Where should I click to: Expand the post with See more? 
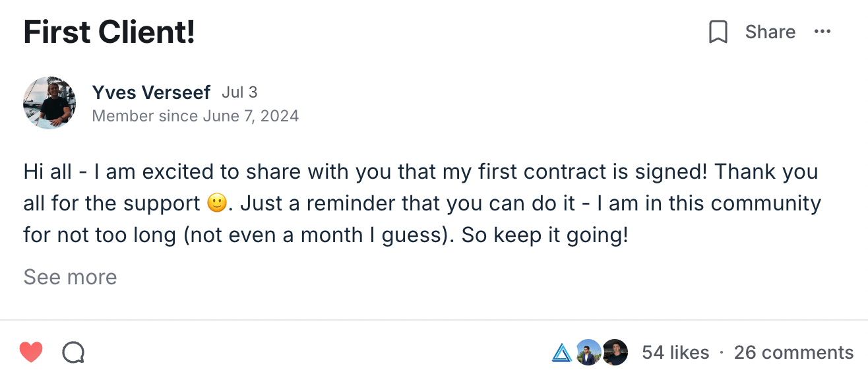point(70,277)
